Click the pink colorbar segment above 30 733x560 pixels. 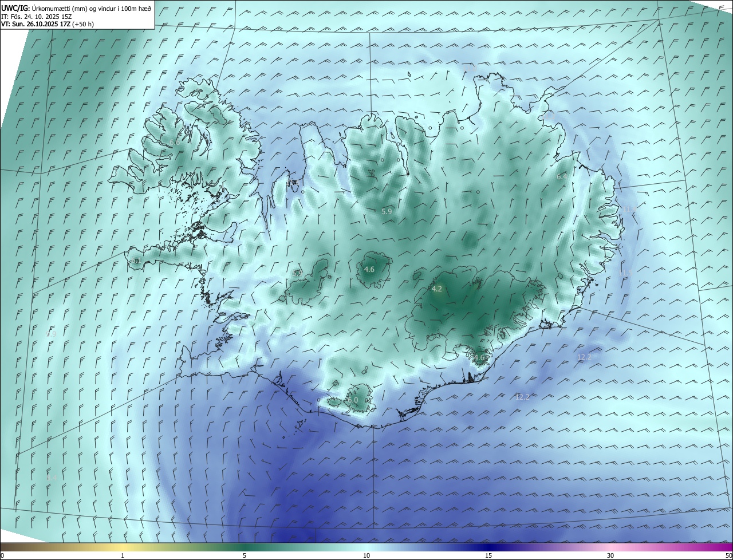click(610, 547)
